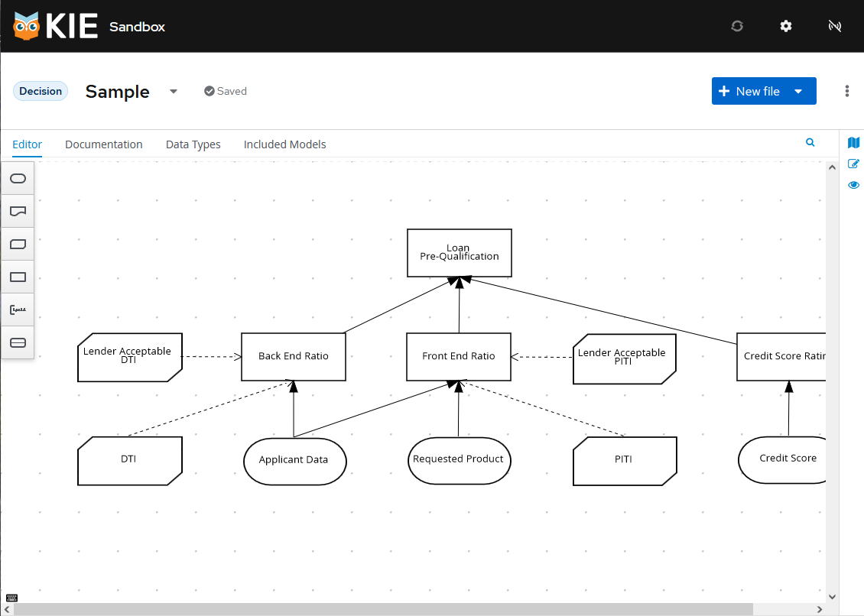Select the Business Knowledge Model palette shape
This screenshot has width=864, height=616.
click(18, 245)
